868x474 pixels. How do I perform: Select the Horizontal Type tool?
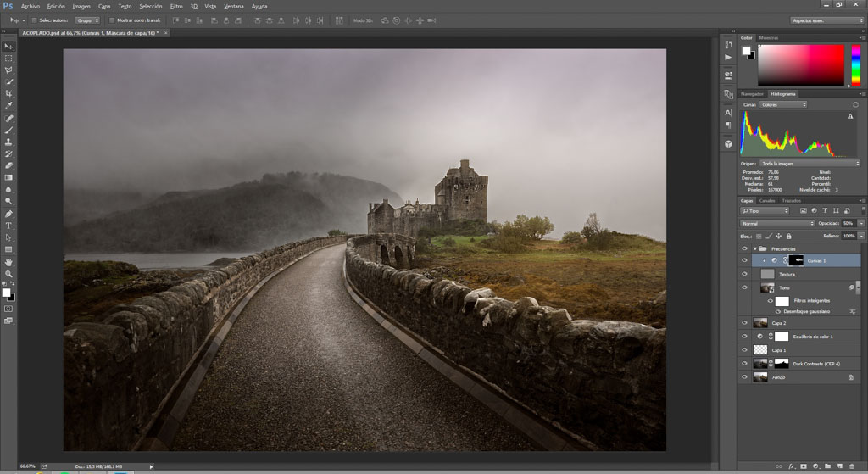[x=8, y=226]
